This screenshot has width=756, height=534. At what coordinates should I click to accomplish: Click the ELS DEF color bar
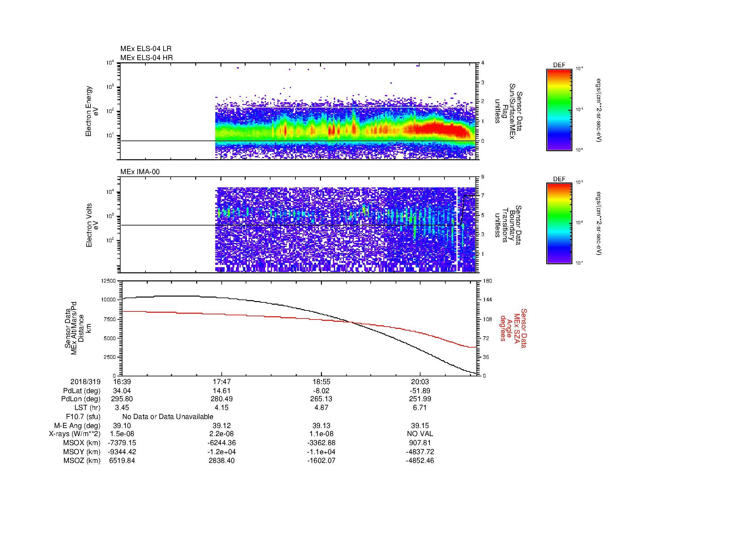[x=559, y=110]
